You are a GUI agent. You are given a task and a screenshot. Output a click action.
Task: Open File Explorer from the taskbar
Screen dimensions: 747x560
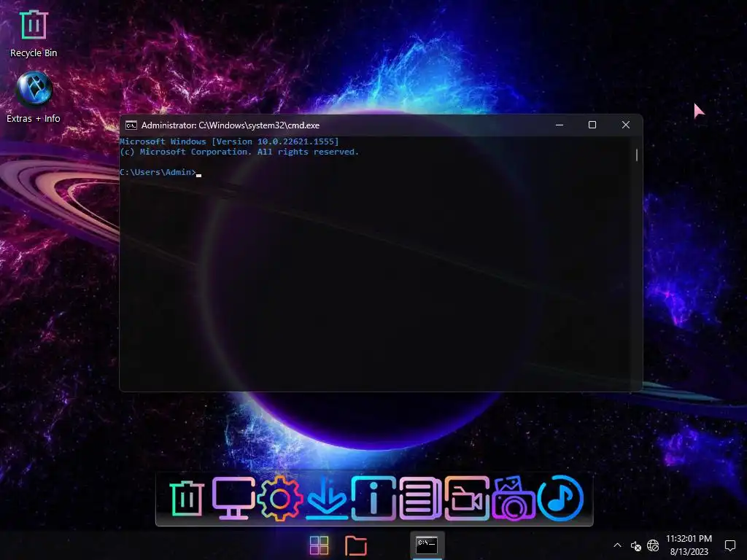(x=356, y=545)
